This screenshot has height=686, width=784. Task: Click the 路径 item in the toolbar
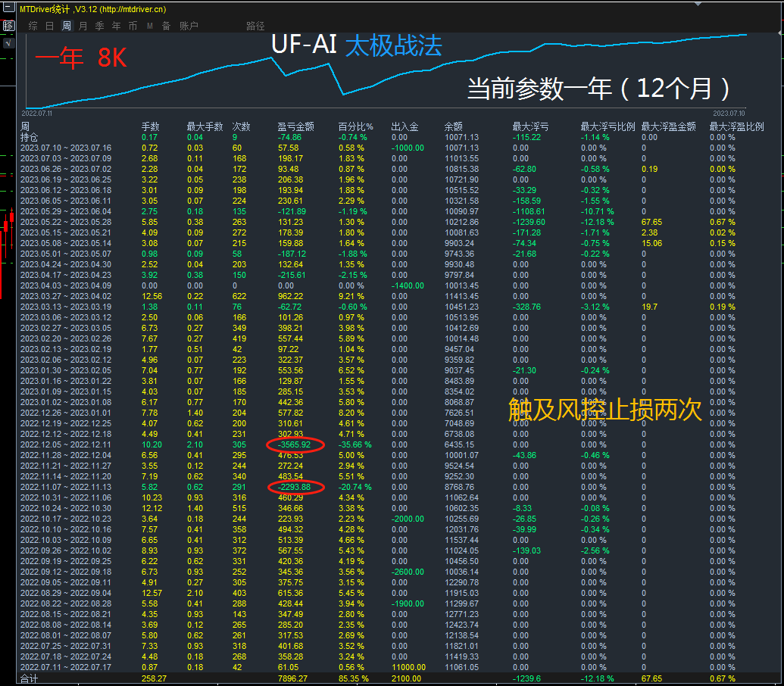click(x=255, y=25)
